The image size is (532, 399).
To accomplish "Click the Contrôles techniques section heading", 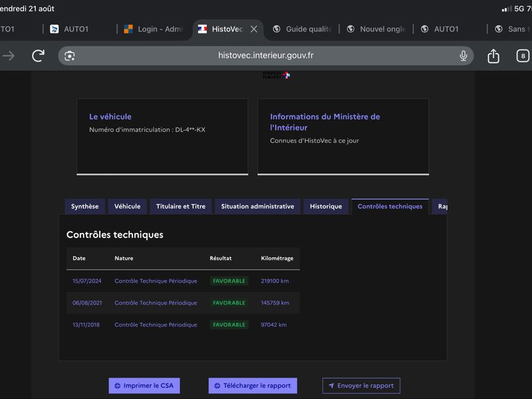I will tap(115, 235).
